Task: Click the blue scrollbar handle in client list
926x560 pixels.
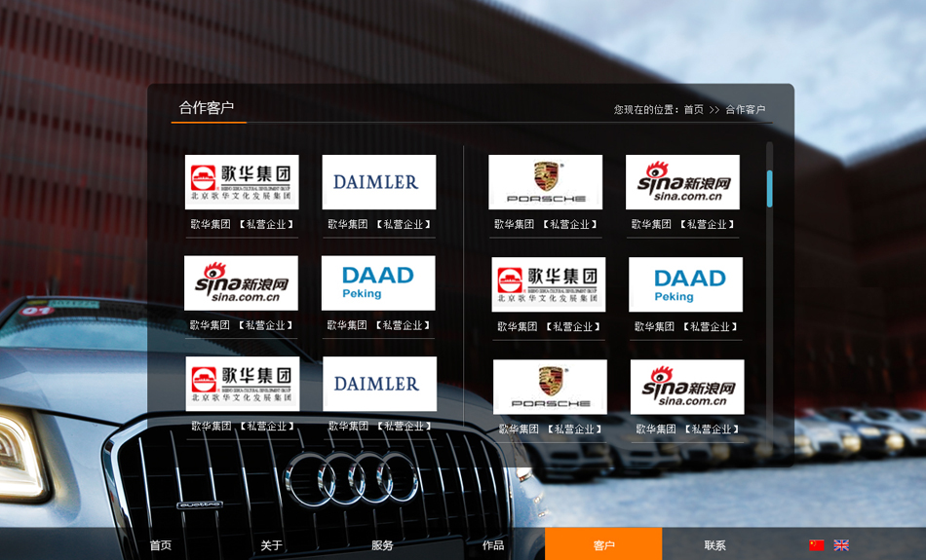Action: coord(769,188)
